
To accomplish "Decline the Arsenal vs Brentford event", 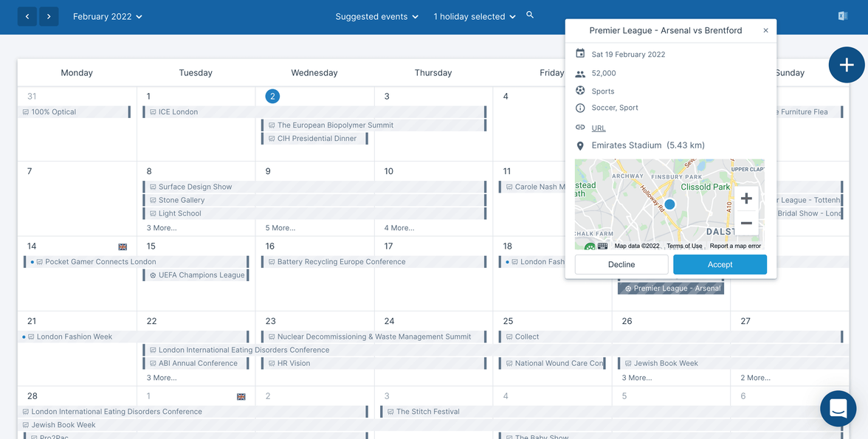I will coord(621,264).
